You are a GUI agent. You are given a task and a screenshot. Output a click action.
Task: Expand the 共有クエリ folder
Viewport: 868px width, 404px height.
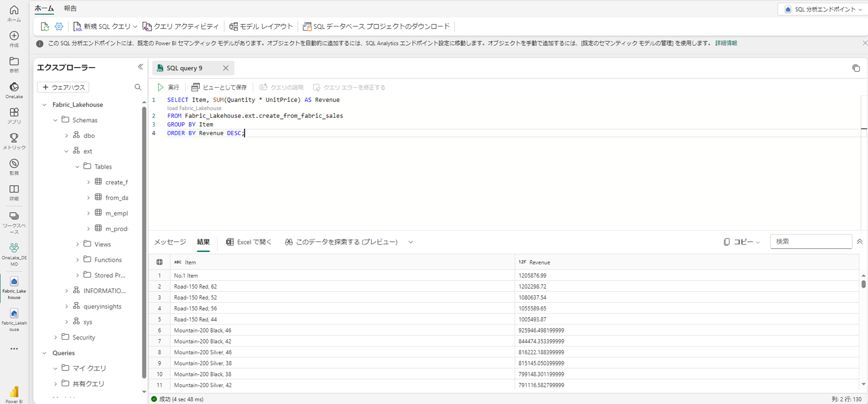coord(55,384)
